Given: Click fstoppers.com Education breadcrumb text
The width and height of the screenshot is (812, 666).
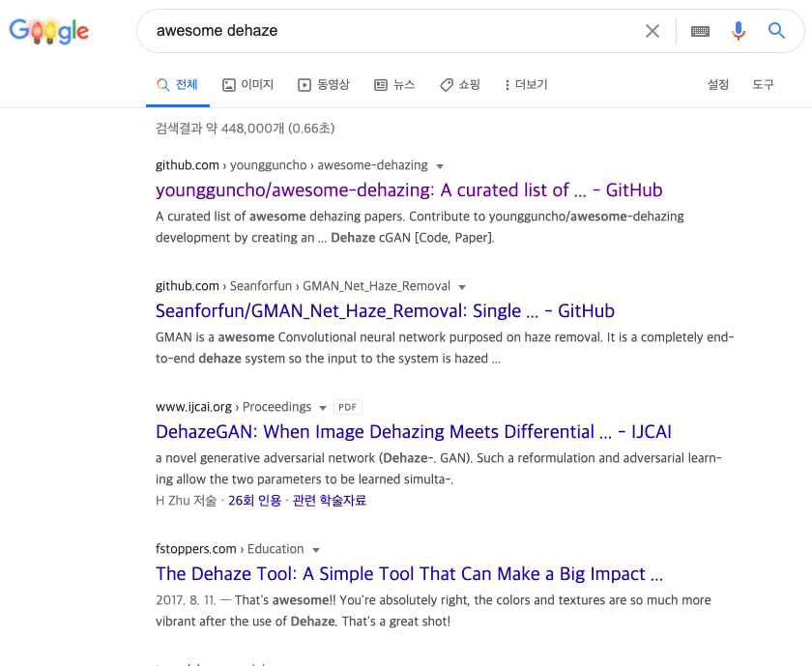Looking at the screenshot, I should click(x=229, y=549).
